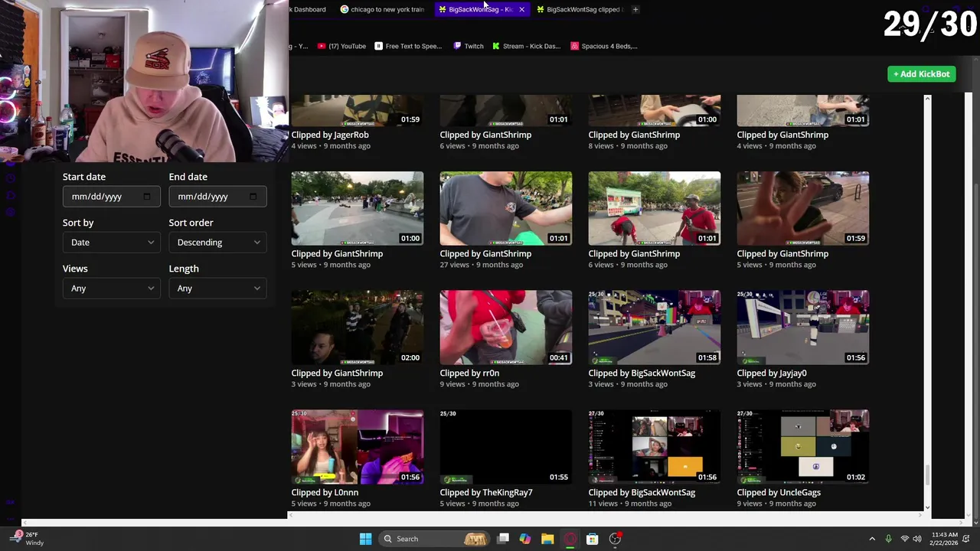Open the Start date field
The image size is (980, 551).
(x=111, y=197)
